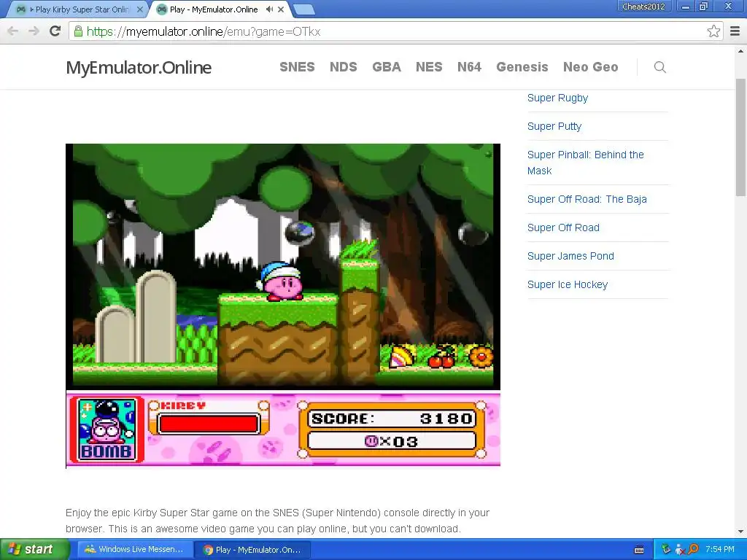Open the Windows Start menu
The image size is (747, 560).
coord(34,549)
